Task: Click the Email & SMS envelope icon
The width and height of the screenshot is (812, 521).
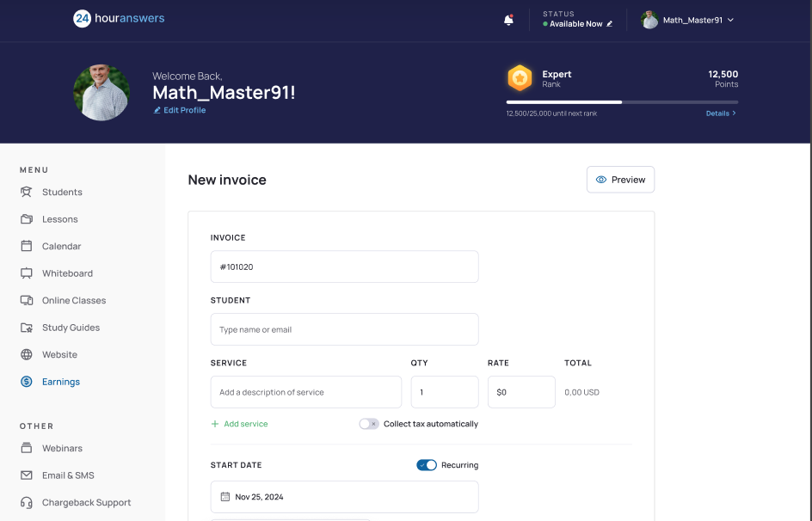Action: click(27, 475)
